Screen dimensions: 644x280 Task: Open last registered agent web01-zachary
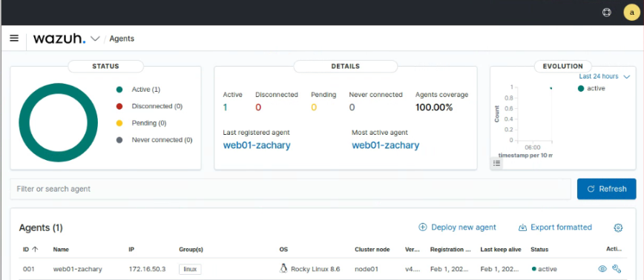click(257, 145)
